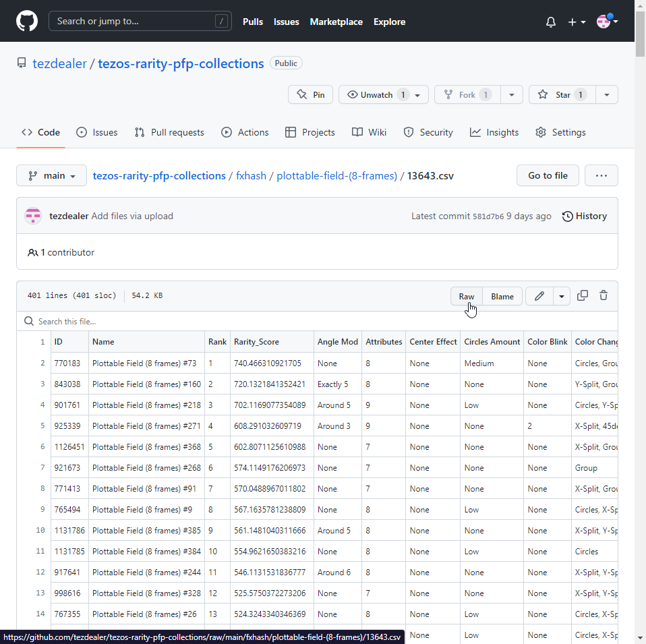Expand the main branch selector

click(51, 176)
